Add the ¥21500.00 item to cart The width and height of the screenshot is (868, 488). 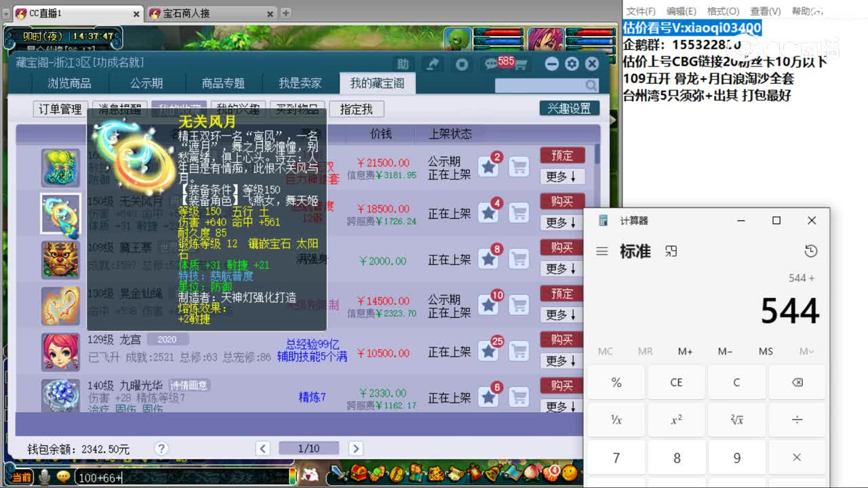pos(519,166)
